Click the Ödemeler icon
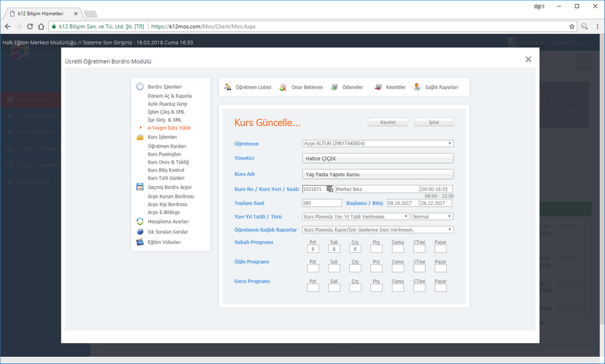Viewport: 605px width, 364px height. pos(334,87)
